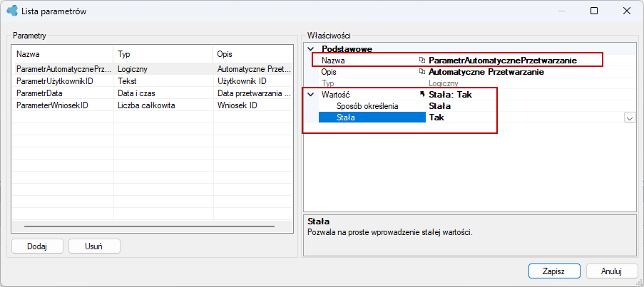Click the Liczba całkowita type cell
The width and height of the screenshot is (644, 287).
163,105
